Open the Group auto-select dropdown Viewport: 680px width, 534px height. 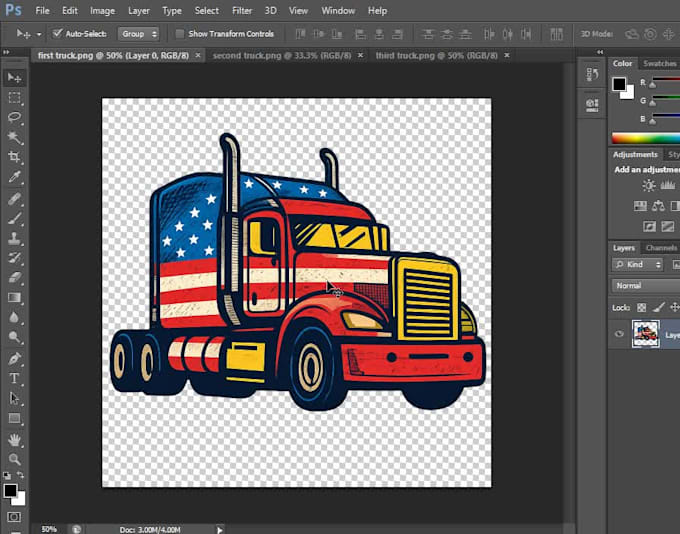coord(139,34)
